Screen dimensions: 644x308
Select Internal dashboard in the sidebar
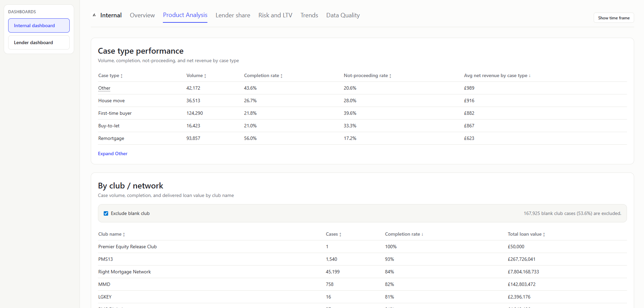(38, 25)
